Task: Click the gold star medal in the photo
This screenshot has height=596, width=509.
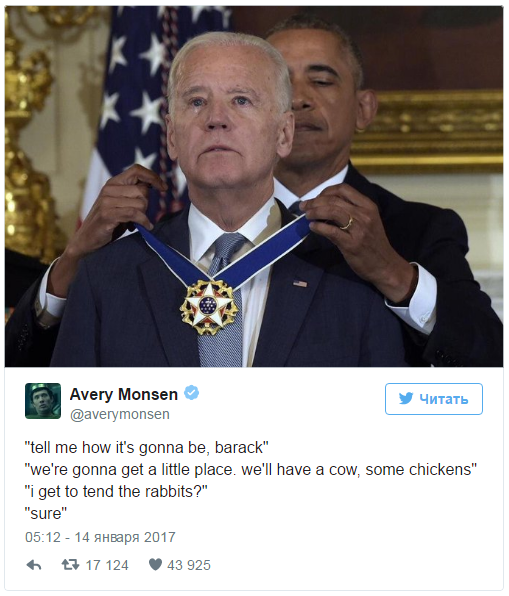Action: [x=209, y=307]
